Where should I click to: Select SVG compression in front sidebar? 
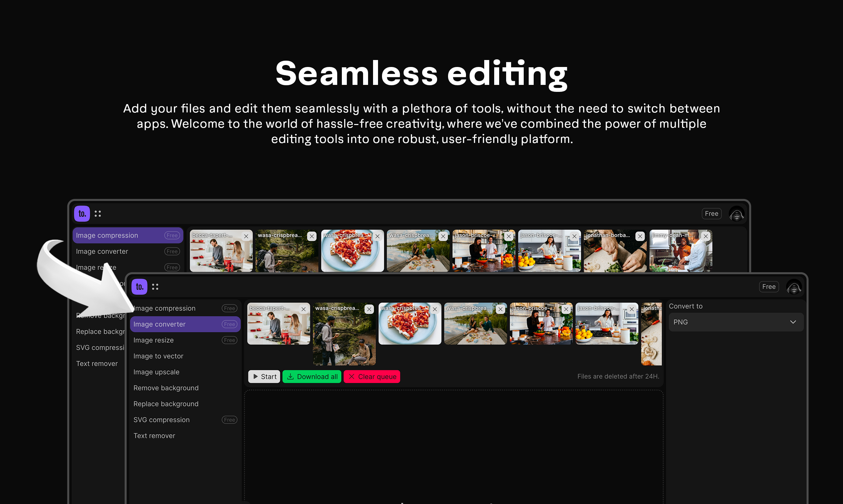click(x=161, y=420)
